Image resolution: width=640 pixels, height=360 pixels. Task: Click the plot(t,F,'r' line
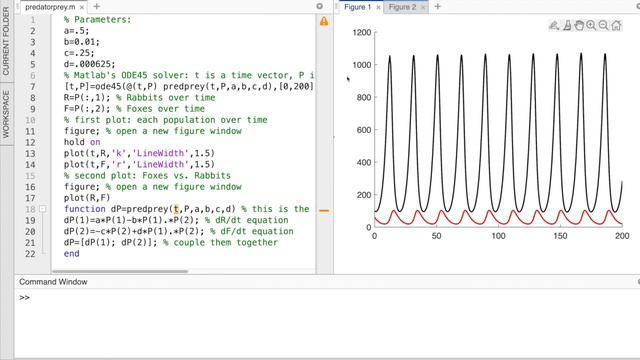point(139,164)
